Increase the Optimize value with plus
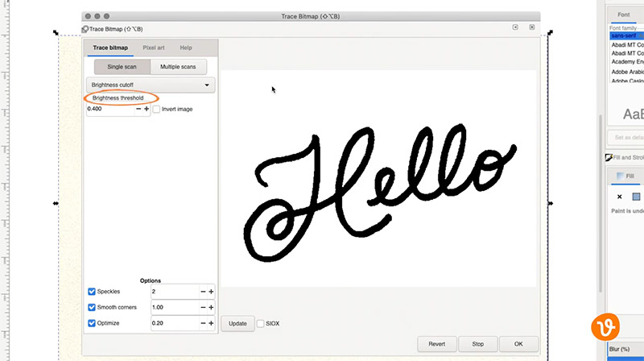Screen dimensions: 644x361 click(x=211, y=323)
